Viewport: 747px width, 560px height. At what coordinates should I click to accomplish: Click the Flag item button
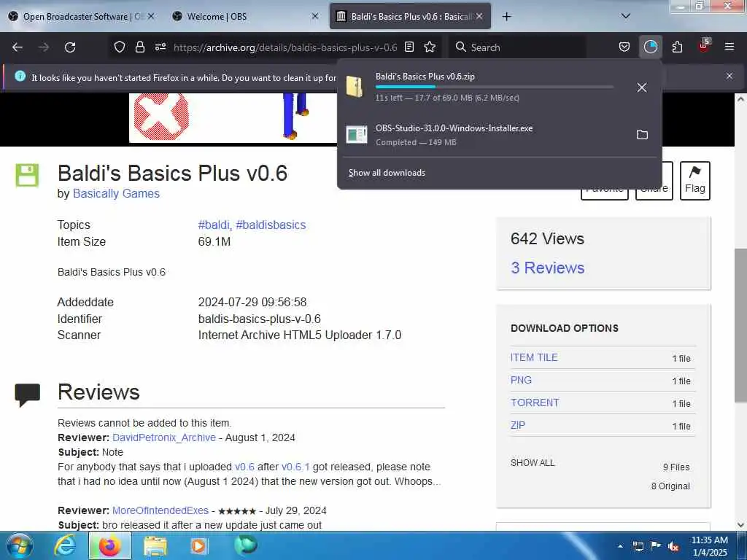[695, 181]
